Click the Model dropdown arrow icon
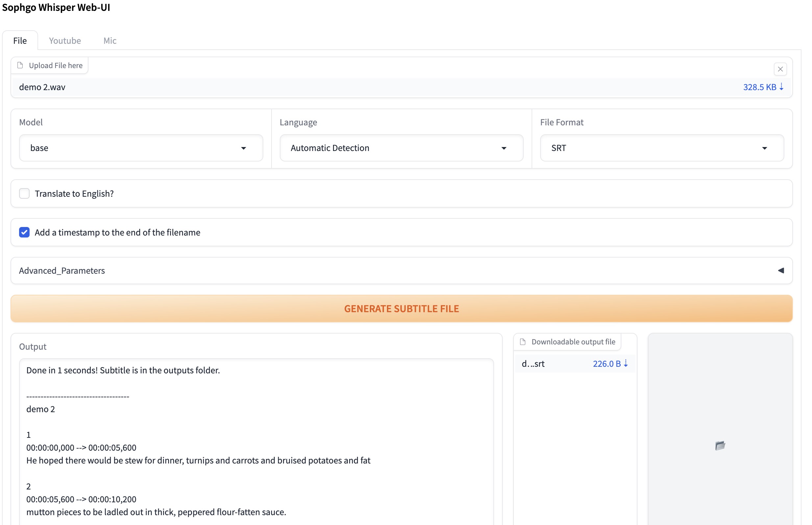Image resolution: width=812 pixels, height=525 pixels. 243,148
